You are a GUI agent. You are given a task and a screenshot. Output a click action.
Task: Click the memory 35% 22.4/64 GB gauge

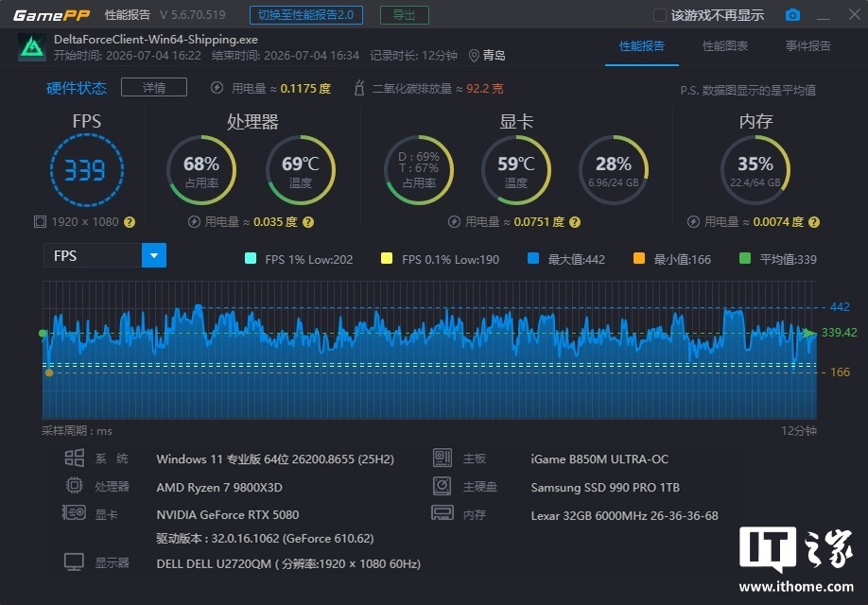click(755, 170)
